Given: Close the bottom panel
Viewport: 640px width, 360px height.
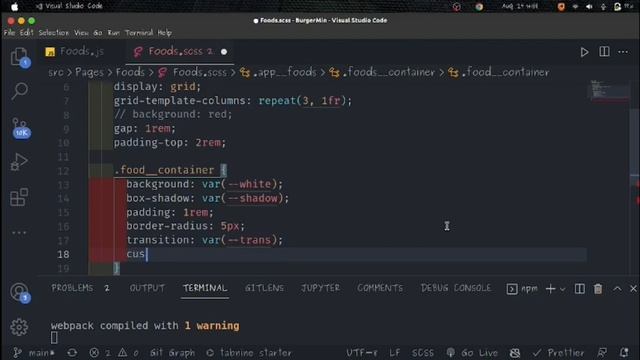Looking at the screenshot, I should [633, 289].
